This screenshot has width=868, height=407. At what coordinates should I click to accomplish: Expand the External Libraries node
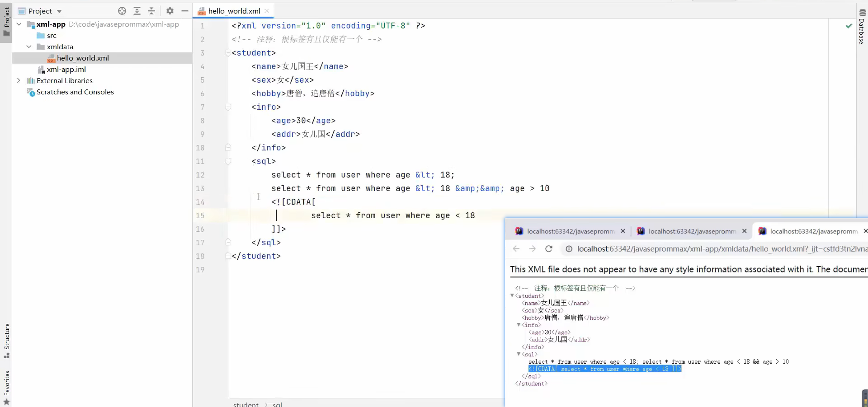click(19, 80)
